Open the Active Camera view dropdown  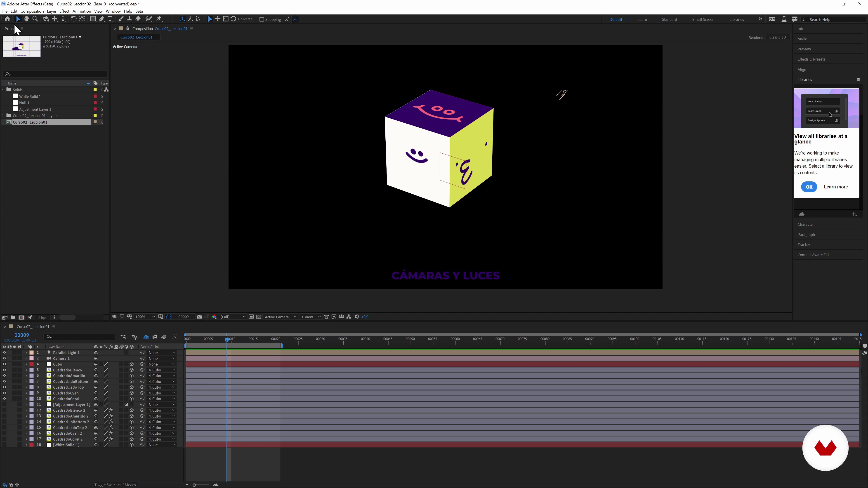[280, 317]
